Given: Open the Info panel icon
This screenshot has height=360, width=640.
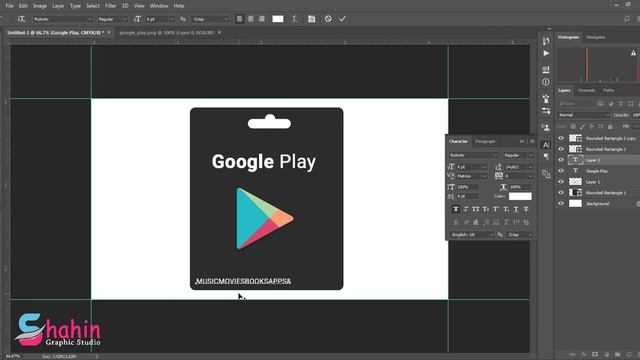Looking at the screenshot, I should 546,82.
